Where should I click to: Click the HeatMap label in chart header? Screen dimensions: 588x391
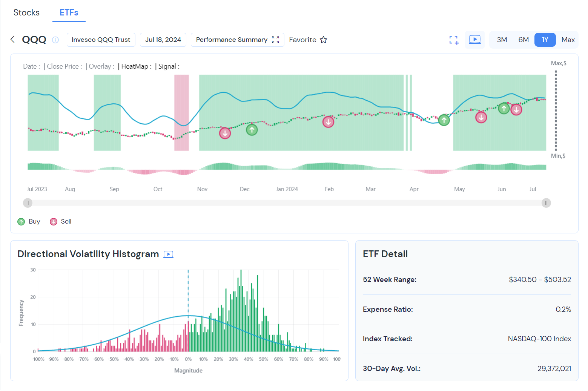(x=136, y=66)
